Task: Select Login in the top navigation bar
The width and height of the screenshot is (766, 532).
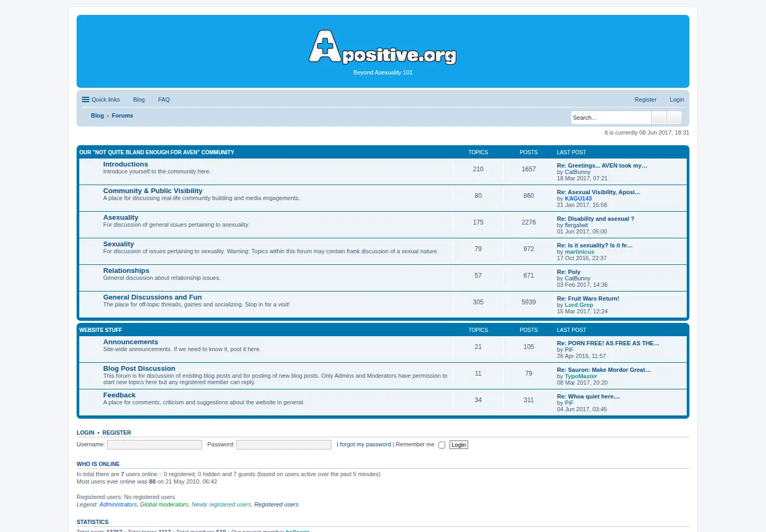Action: [x=677, y=99]
